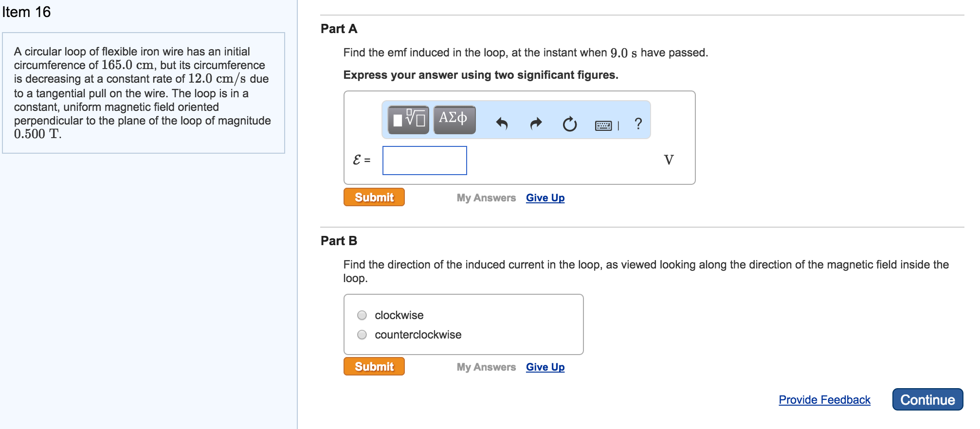Open the Greek symbols palette
The height and width of the screenshot is (429, 980).
point(454,119)
